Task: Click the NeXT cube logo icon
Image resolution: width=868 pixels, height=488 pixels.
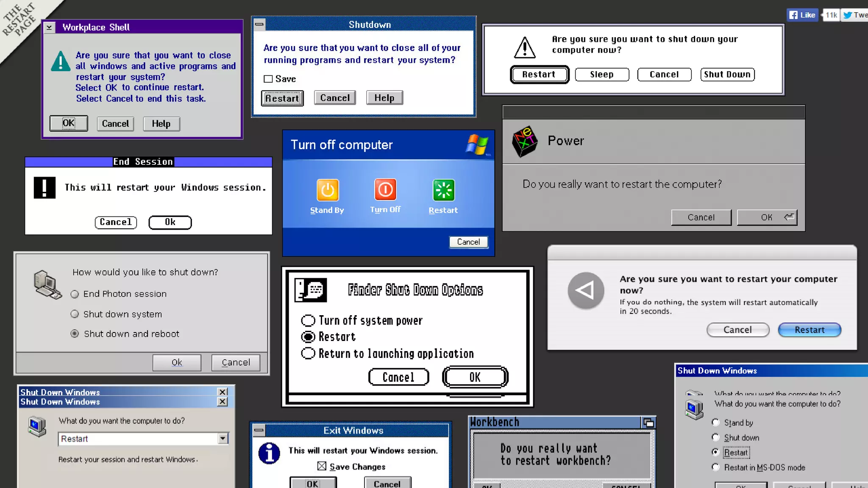Action: point(524,141)
